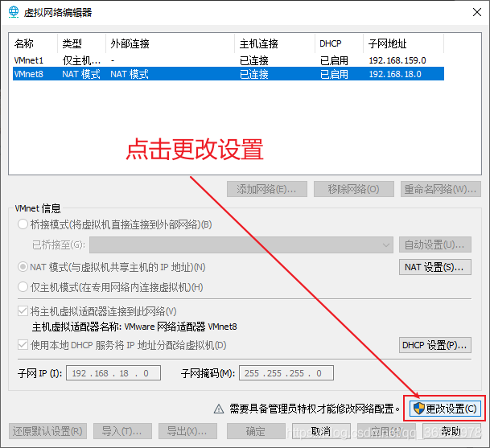This screenshot has height=448, width=490.
Task: Open DHCP 设置(P)... dialog
Action: [435, 345]
